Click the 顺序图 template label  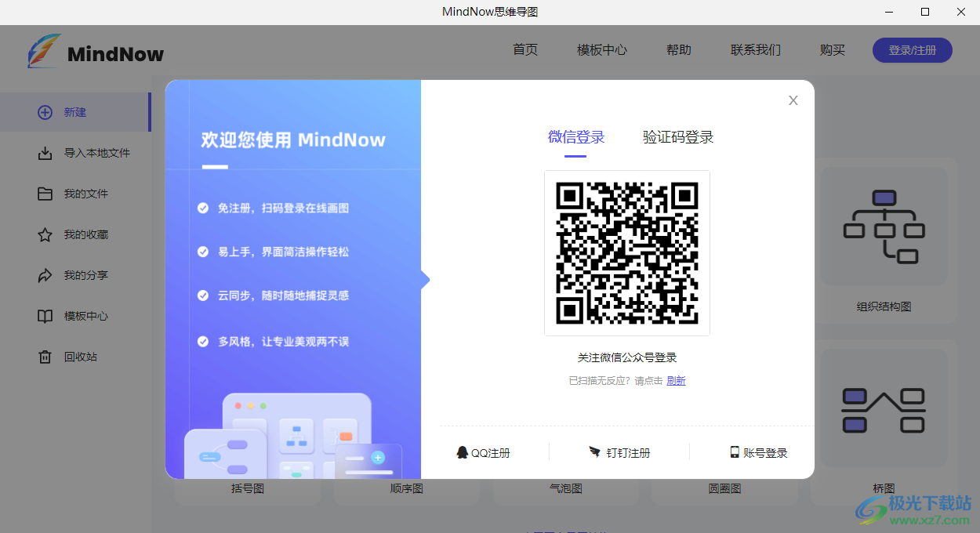[x=407, y=488]
